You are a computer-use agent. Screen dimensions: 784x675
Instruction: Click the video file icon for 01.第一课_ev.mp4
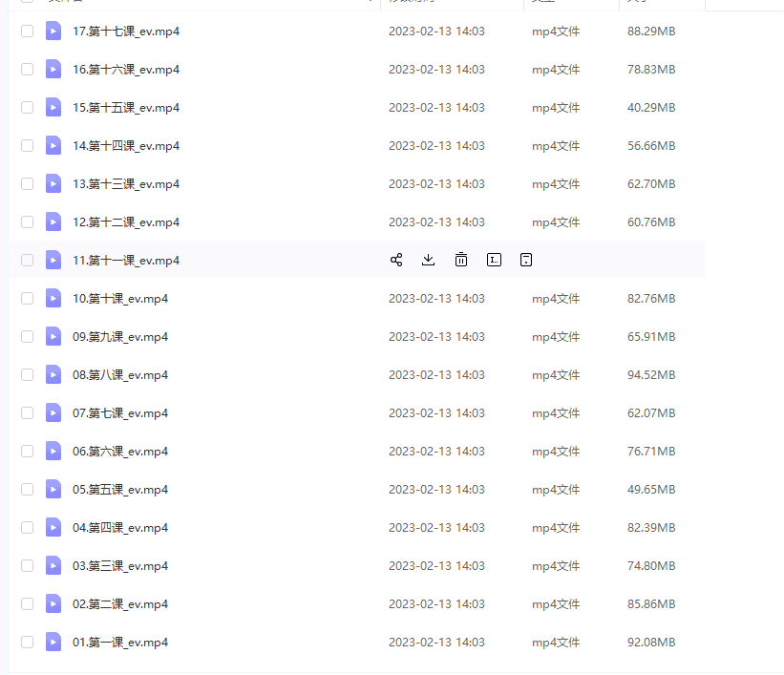tap(53, 643)
